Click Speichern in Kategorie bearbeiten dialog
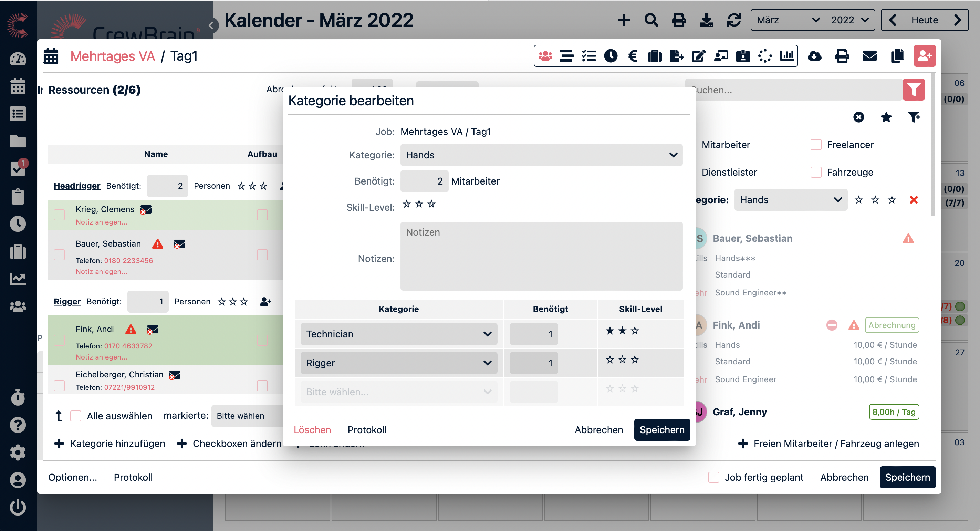The image size is (980, 531). click(x=661, y=430)
